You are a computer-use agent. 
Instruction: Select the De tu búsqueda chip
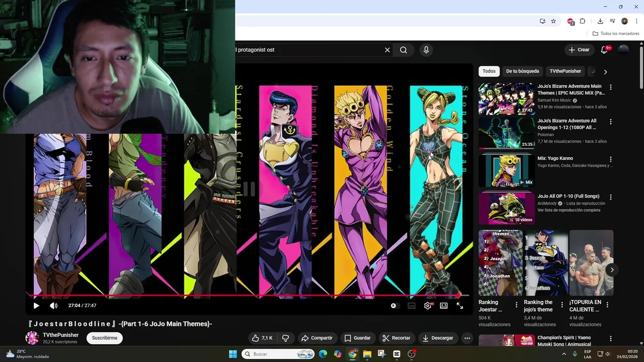(522, 71)
